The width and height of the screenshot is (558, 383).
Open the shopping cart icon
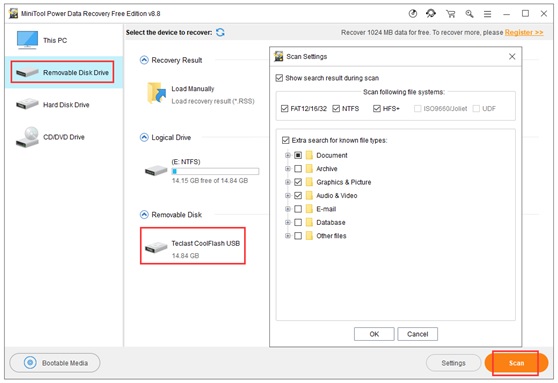(x=451, y=14)
